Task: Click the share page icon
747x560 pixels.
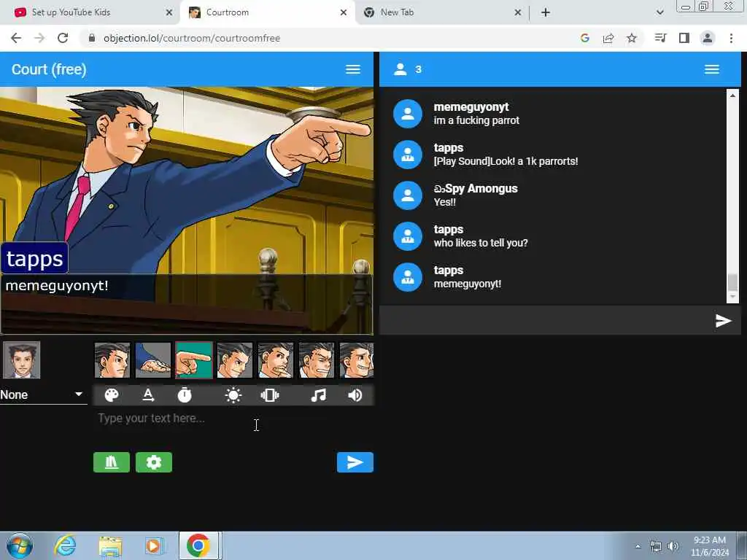Action: [x=608, y=38]
